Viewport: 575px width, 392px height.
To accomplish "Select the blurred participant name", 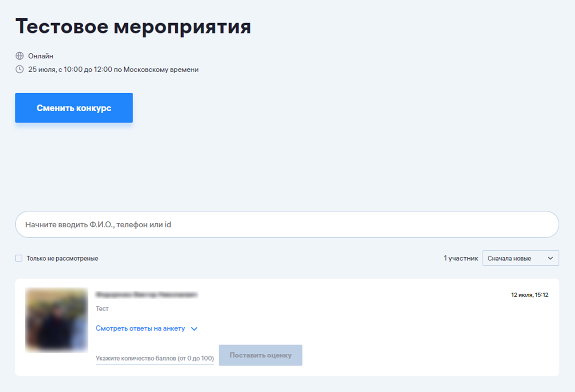I will click(x=146, y=295).
